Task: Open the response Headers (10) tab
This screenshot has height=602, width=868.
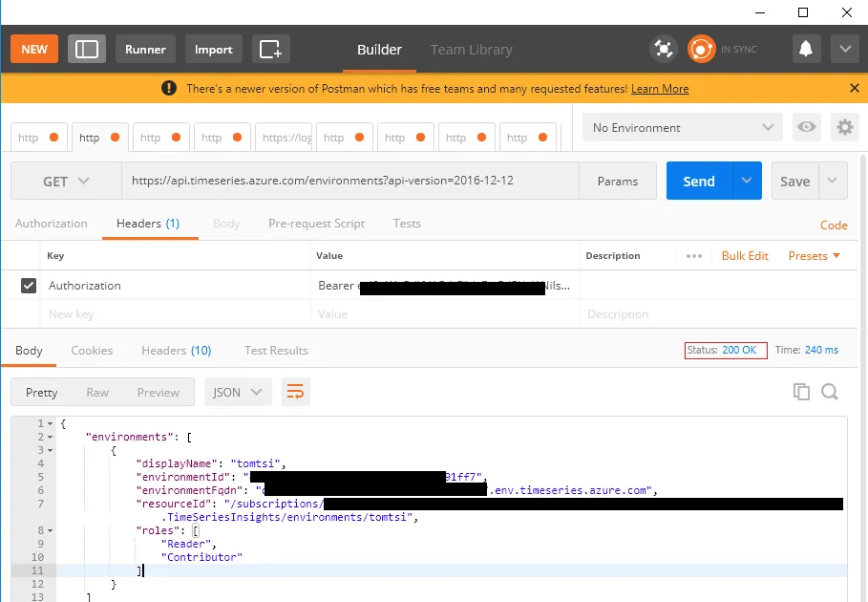Action: pyautogui.click(x=176, y=351)
